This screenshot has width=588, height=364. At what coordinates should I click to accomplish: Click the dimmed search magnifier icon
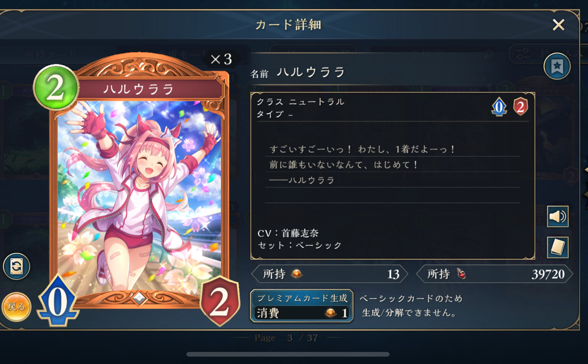[489, 54]
